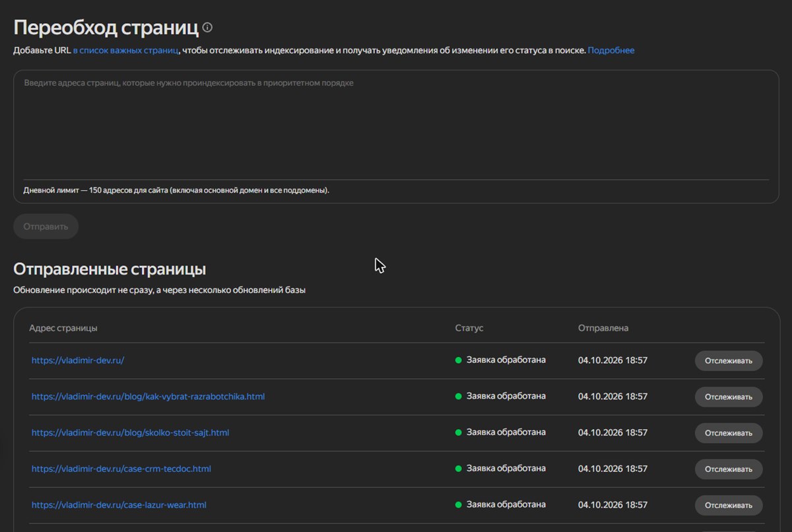Click Отслеживать for kak-vybrat-razrabotchika row
The width and height of the screenshot is (792, 532).
click(x=729, y=397)
